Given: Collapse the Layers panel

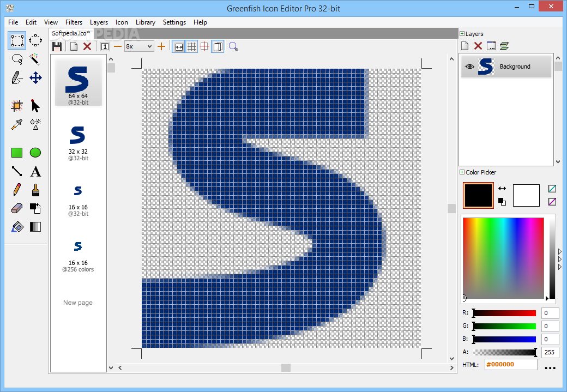Looking at the screenshot, I should tap(462, 33).
